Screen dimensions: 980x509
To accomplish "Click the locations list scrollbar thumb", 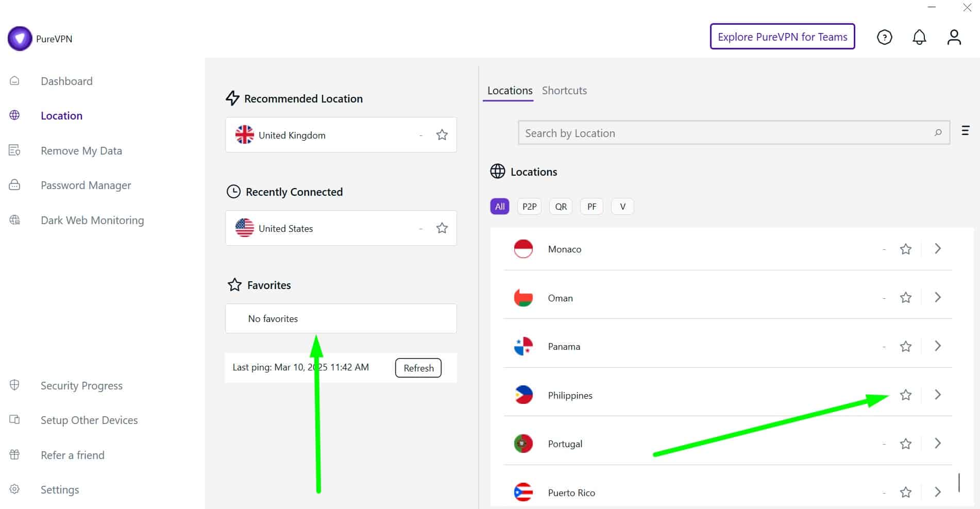I will pos(959,483).
